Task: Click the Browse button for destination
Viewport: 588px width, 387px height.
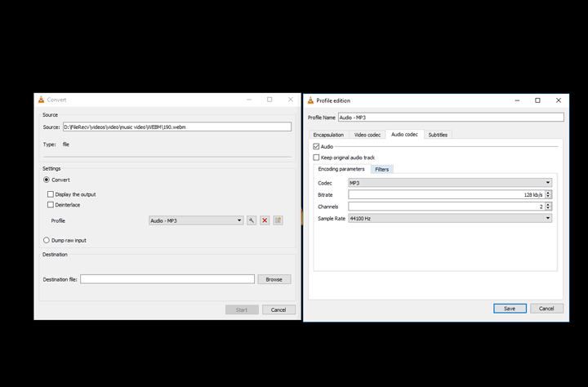Action: (274, 279)
